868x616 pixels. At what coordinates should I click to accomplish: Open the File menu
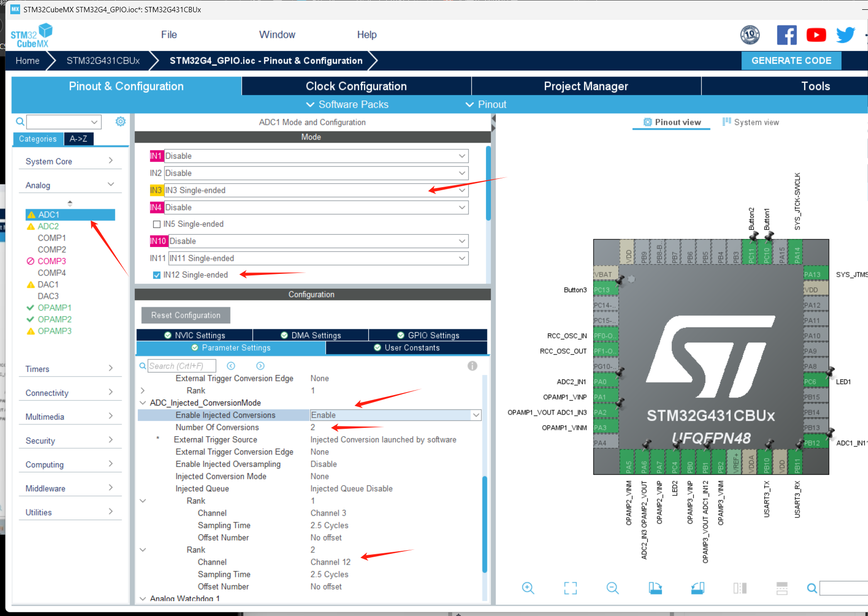point(169,34)
